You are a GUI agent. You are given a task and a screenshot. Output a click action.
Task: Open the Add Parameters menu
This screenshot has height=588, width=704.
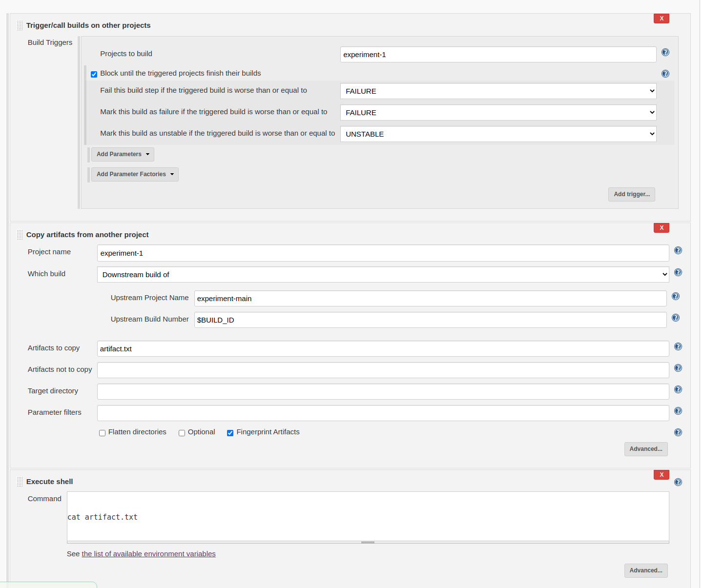(123, 155)
